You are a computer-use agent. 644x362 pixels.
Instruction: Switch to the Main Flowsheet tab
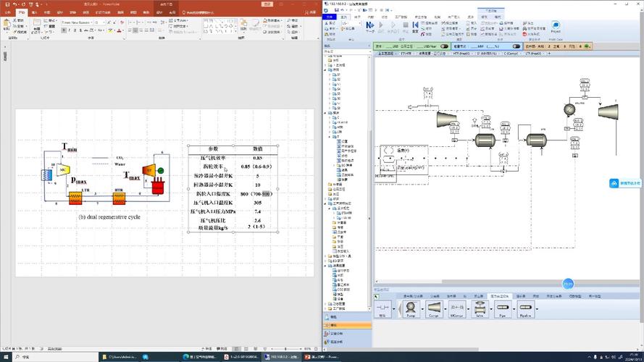(x=385, y=54)
